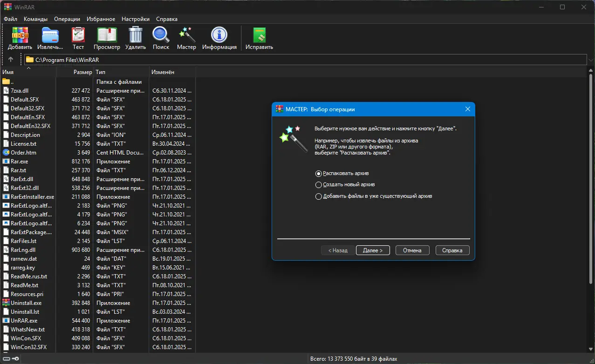595x364 pixels.
Task: Click the folder icon in address bar
Action: click(x=30, y=60)
